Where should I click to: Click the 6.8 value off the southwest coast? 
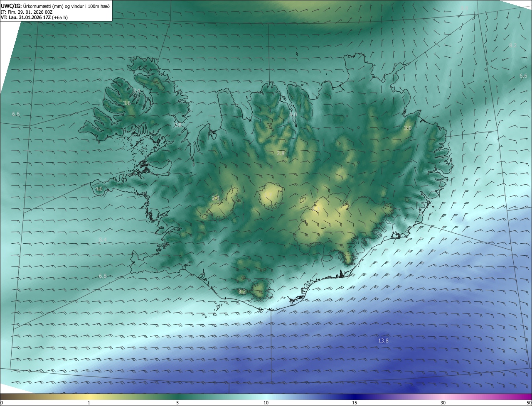[103, 276]
